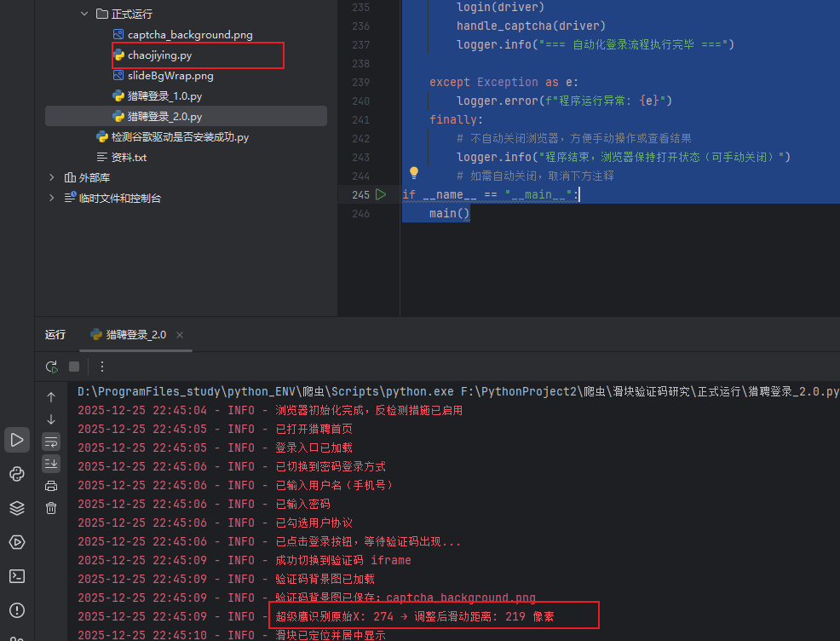Click the log line 成功切换到验证码 iframe

click(245, 561)
